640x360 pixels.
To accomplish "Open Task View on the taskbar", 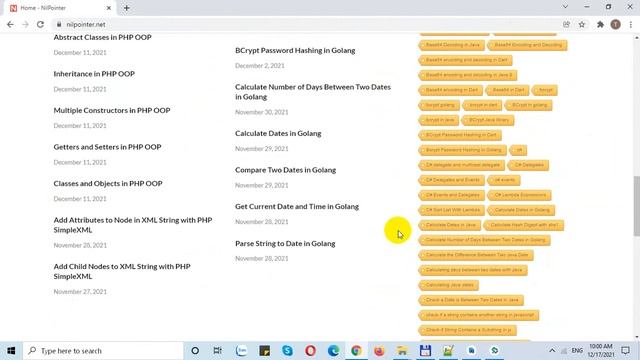I will pos(218,351).
